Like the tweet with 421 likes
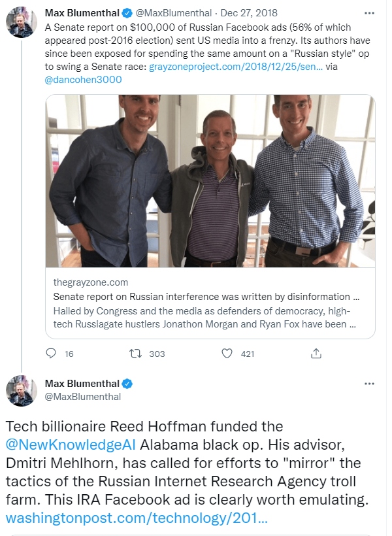The height and width of the screenshot is (536, 392). coord(227,354)
